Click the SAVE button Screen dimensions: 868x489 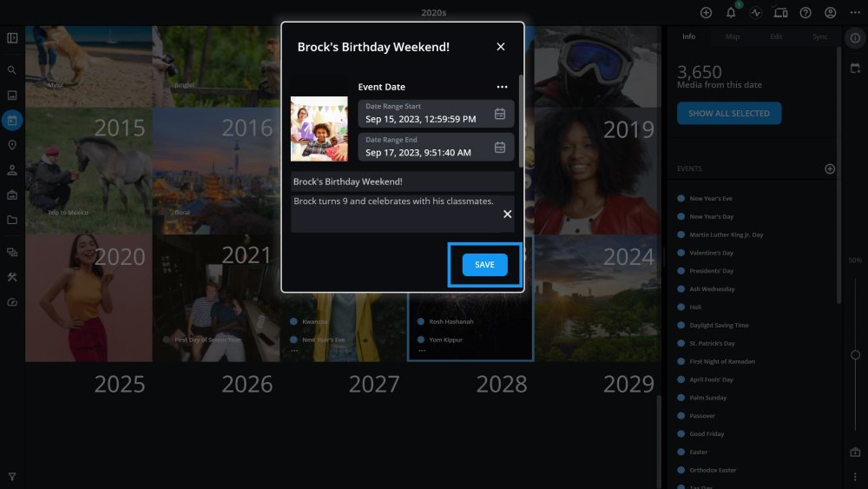(x=485, y=265)
